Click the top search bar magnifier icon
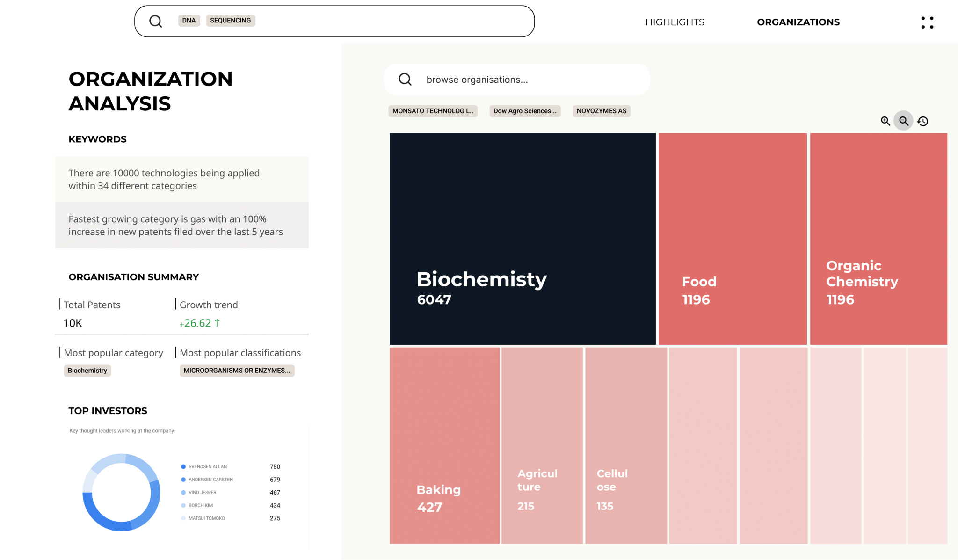 coord(155,21)
